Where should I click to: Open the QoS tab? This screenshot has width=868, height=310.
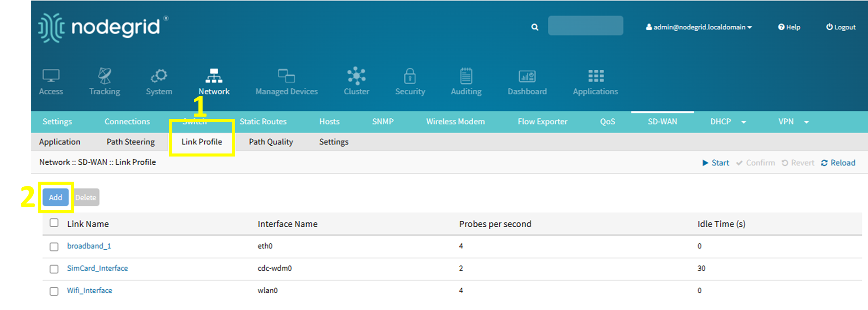tap(607, 121)
